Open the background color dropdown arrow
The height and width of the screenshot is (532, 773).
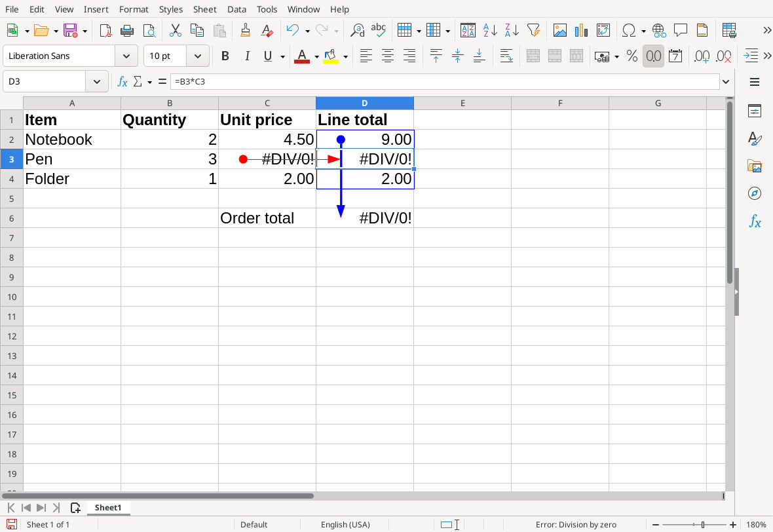[x=345, y=57]
